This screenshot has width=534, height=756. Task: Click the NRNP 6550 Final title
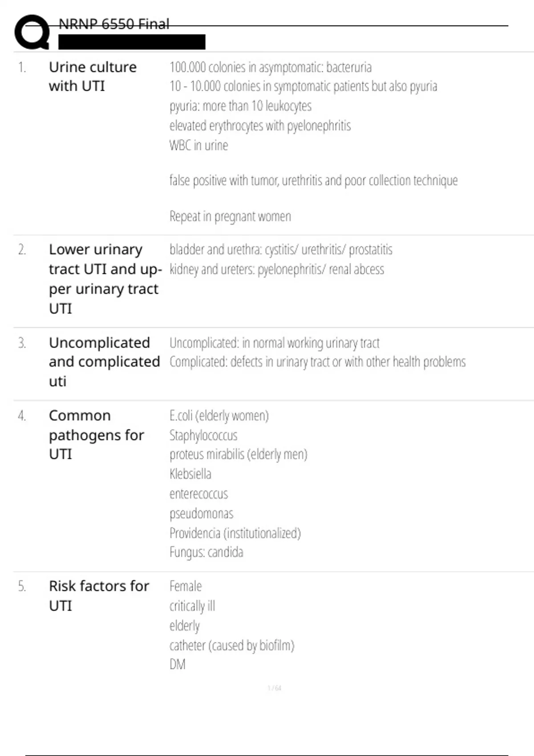coord(114,24)
